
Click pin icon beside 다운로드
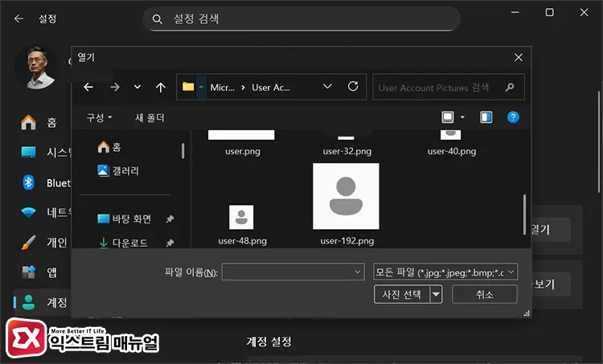click(x=170, y=243)
